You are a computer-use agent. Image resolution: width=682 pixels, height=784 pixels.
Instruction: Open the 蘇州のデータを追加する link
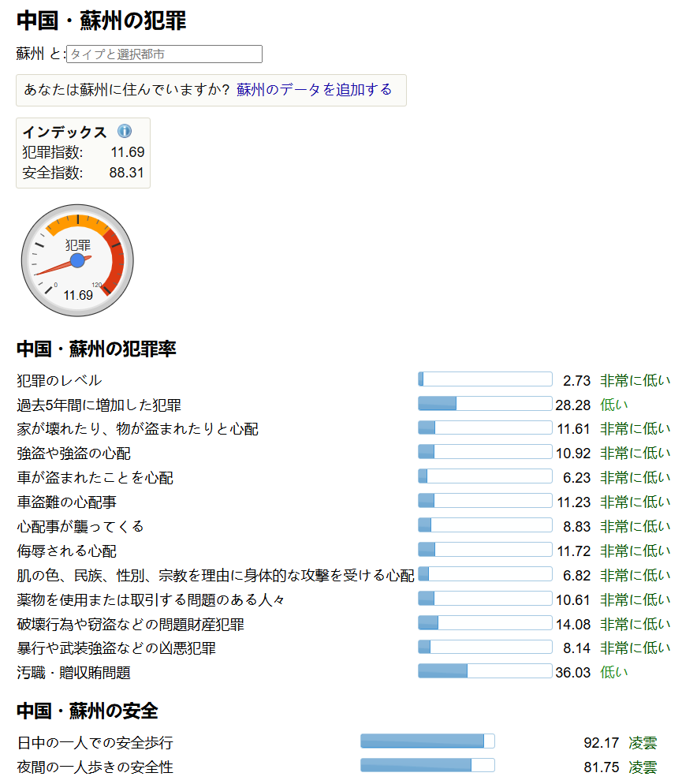pos(315,89)
